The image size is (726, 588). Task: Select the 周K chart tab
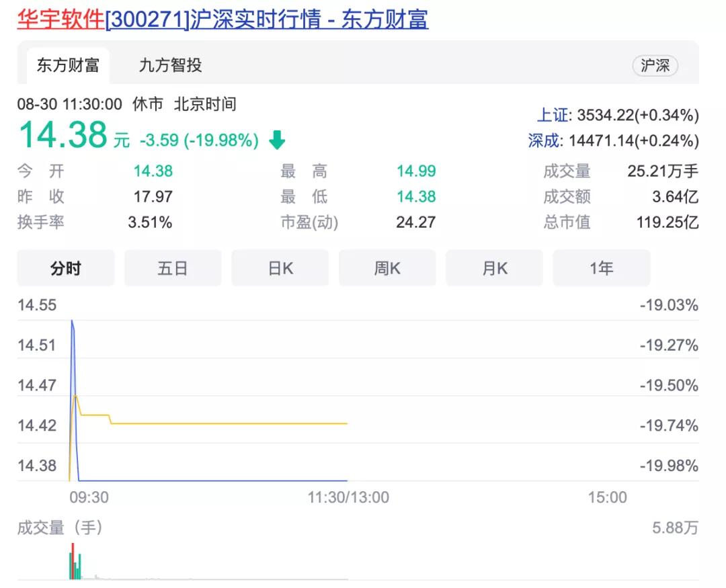[x=387, y=268]
